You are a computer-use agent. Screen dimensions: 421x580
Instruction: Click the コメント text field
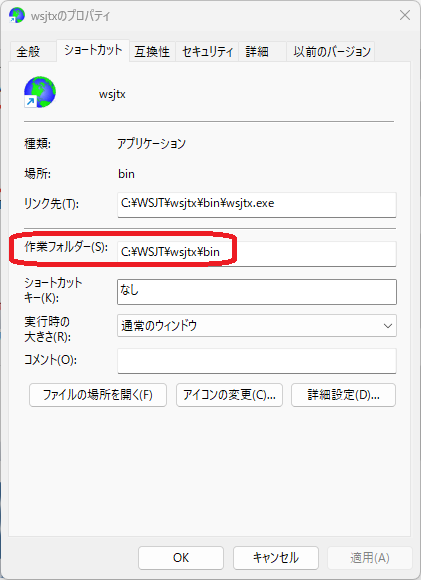[x=257, y=360]
